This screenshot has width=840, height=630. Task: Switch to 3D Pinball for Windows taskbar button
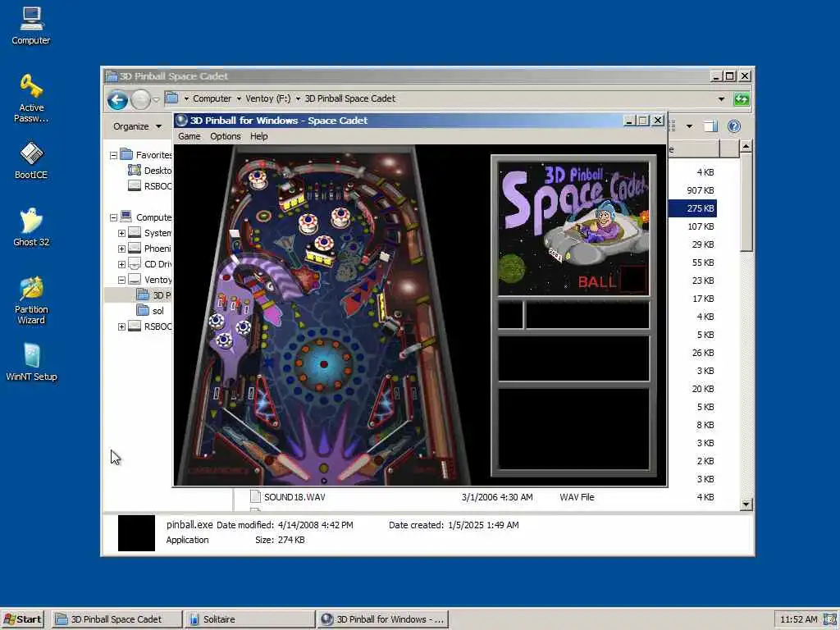pyautogui.click(x=382, y=619)
